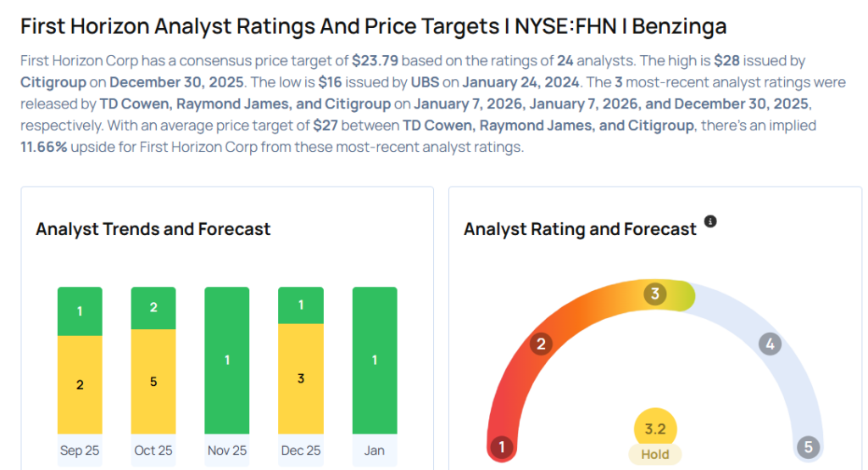
Task: Click the $23.79 consensus price target text
Action: tap(376, 61)
